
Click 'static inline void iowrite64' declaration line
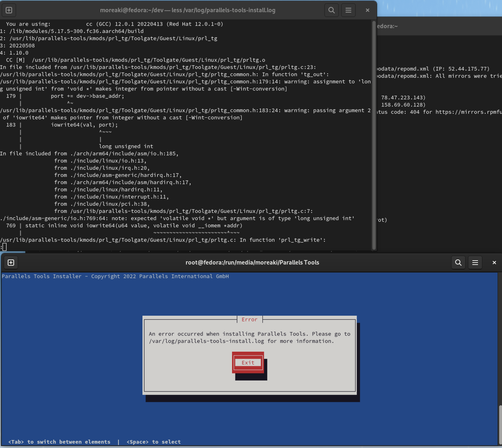[x=134, y=226]
